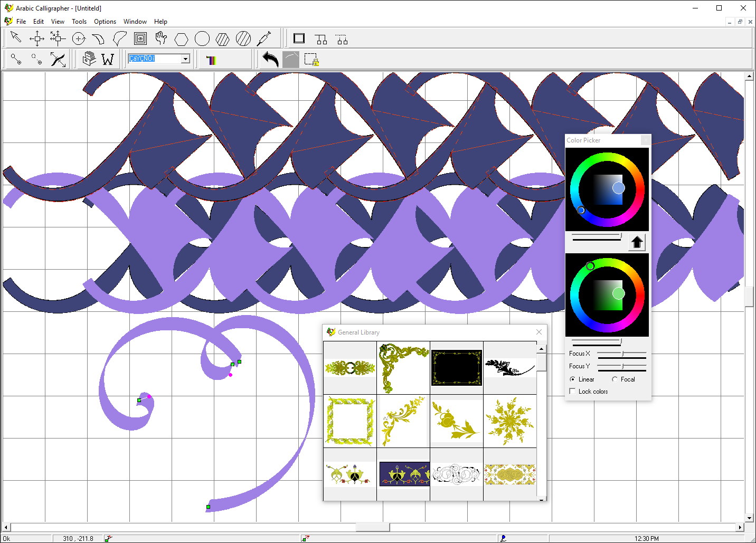Click the black up arrow in Color Picker

click(x=637, y=242)
